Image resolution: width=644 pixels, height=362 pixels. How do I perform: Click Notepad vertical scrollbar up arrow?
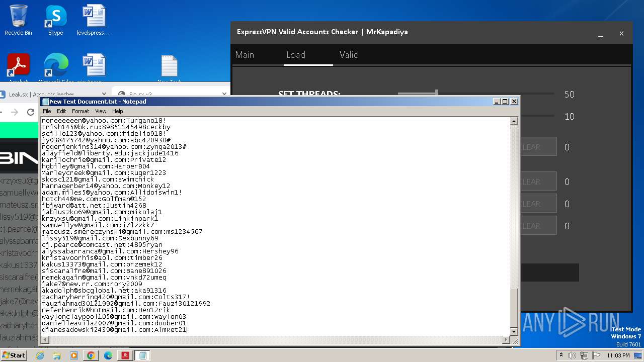[x=514, y=121]
